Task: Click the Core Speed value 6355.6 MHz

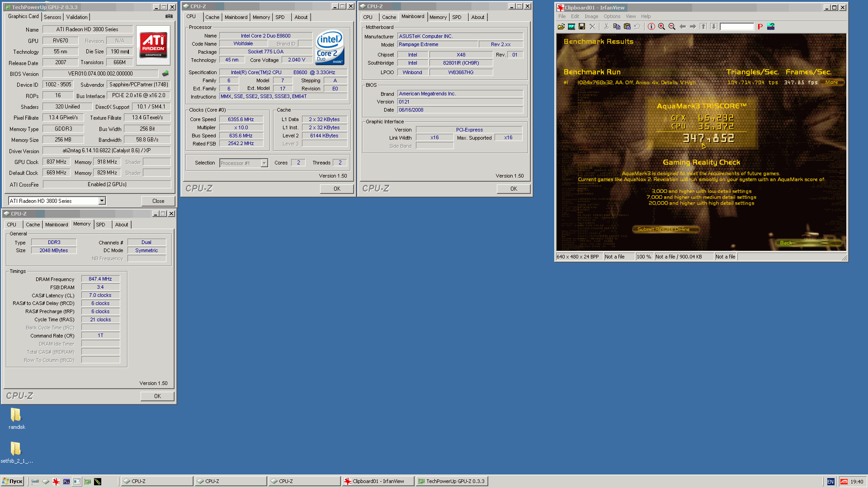Action: [x=241, y=119]
